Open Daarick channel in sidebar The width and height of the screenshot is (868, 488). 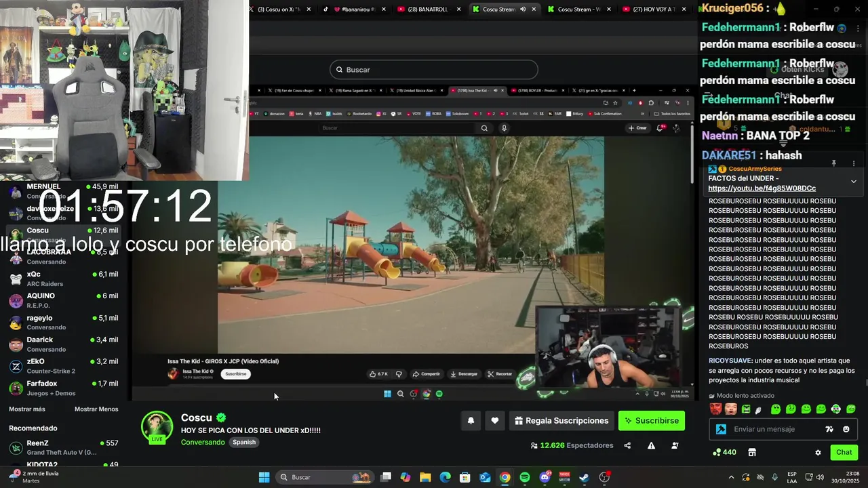pos(64,344)
